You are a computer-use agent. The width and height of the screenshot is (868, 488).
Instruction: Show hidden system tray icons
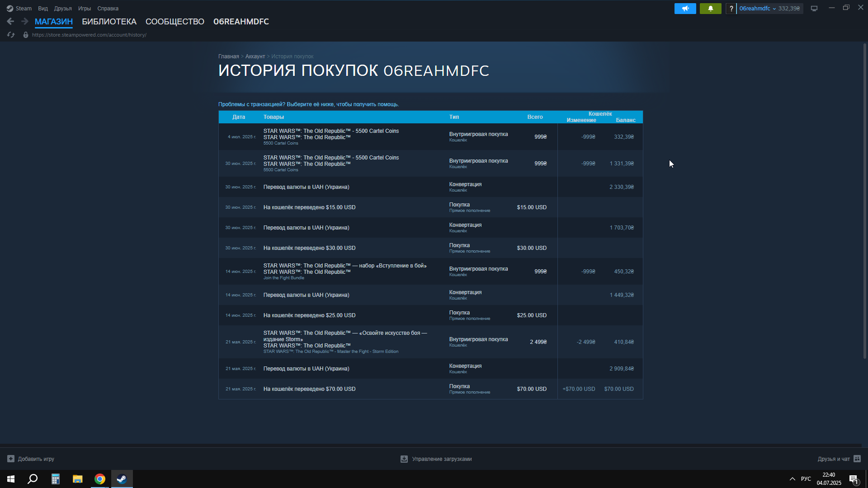click(792, 479)
